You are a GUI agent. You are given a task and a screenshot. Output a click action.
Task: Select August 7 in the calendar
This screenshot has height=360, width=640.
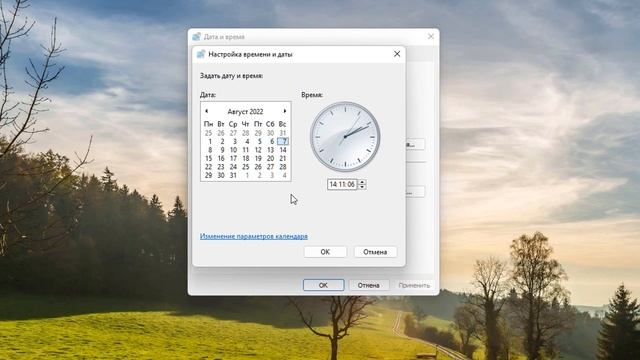point(283,141)
